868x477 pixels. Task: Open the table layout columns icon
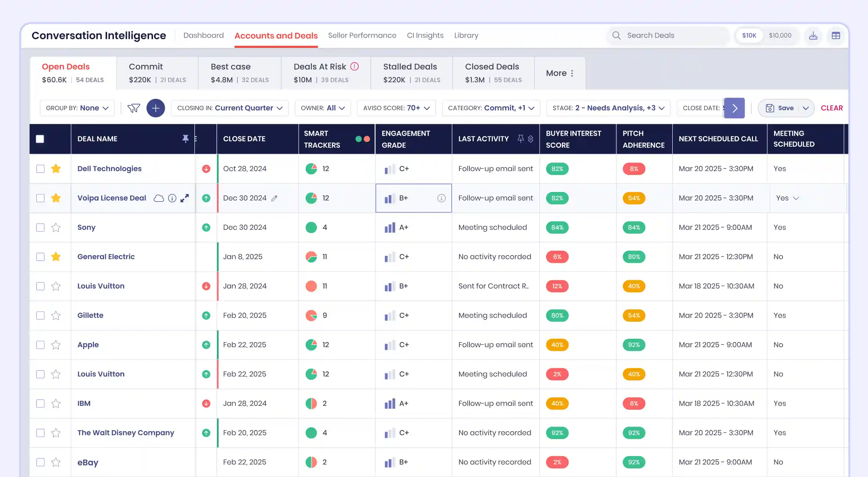pos(836,35)
